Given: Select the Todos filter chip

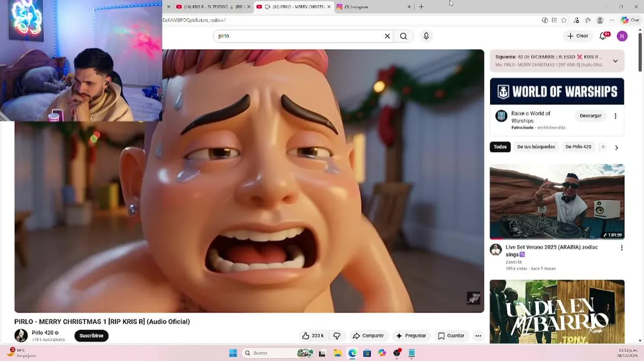Looking at the screenshot, I should [x=500, y=147].
